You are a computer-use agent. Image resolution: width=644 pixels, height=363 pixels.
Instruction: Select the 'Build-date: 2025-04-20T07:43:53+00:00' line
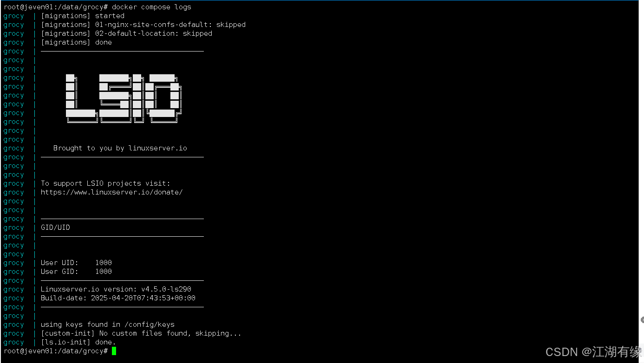point(118,298)
